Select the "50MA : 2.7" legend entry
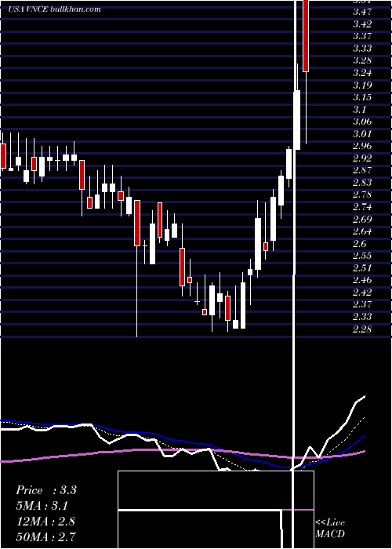This screenshot has width=392, height=549. (x=45, y=536)
